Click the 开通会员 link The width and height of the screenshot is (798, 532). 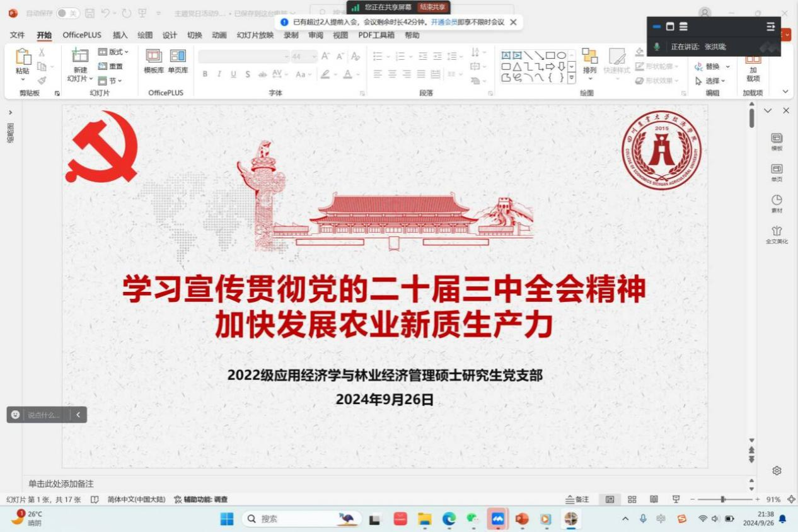(x=444, y=22)
